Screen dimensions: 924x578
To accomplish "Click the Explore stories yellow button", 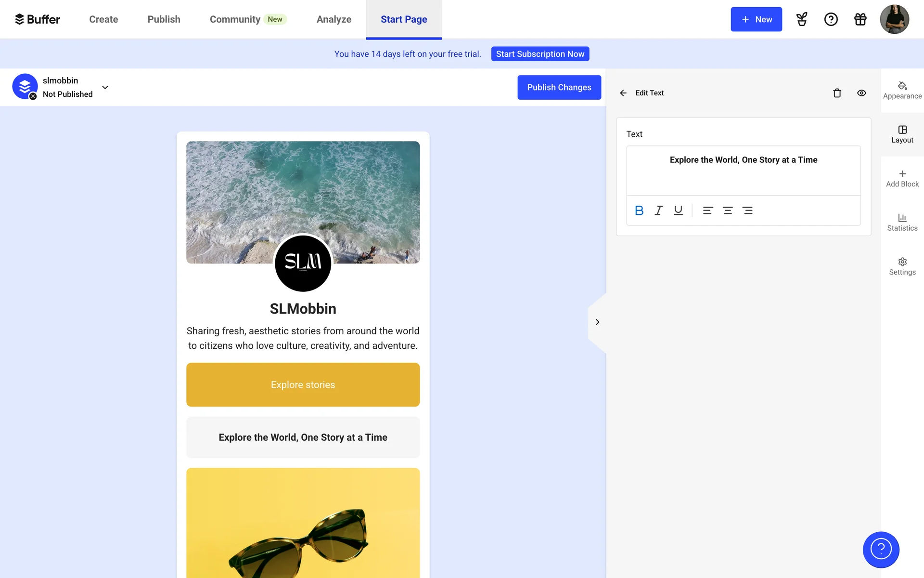I will point(303,384).
